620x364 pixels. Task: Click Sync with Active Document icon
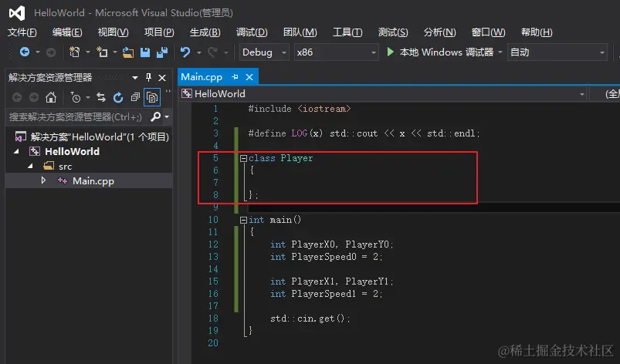click(101, 97)
